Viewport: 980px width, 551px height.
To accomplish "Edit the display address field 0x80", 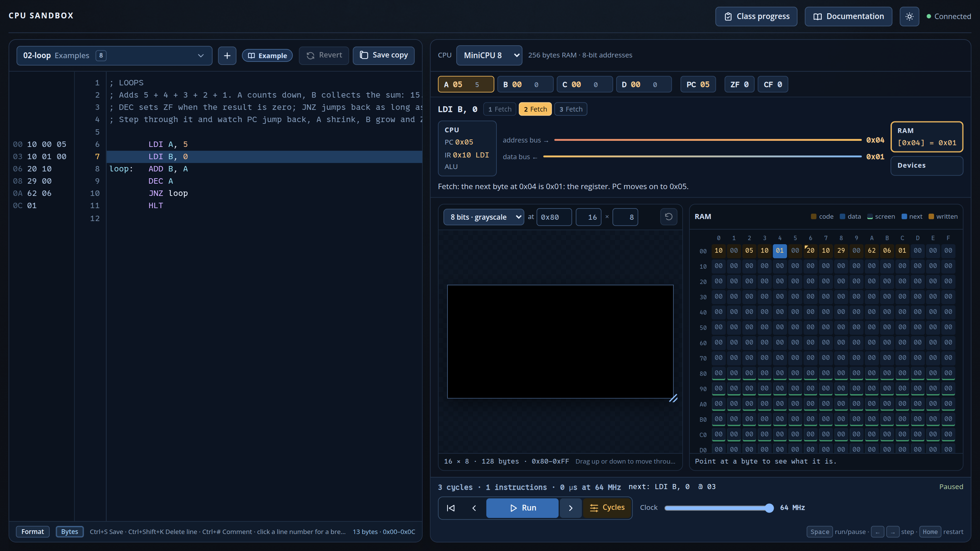I will click(x=554, y=217).
